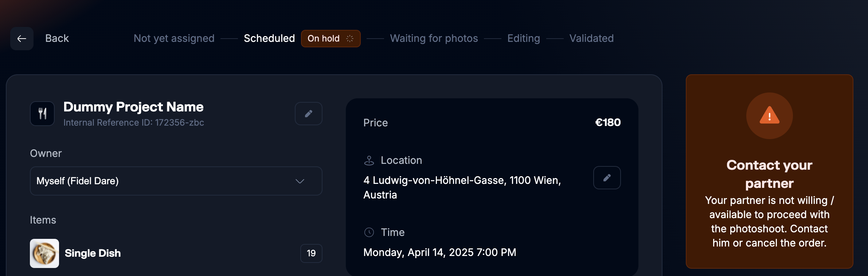The width and height of the screenshot is (868, 276).
Task: Click the pencil icon to edit location
Action: click(606, 178)
